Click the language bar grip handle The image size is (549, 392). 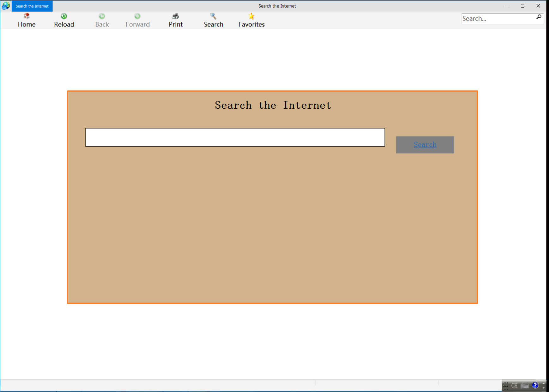(x=505, y=385)
